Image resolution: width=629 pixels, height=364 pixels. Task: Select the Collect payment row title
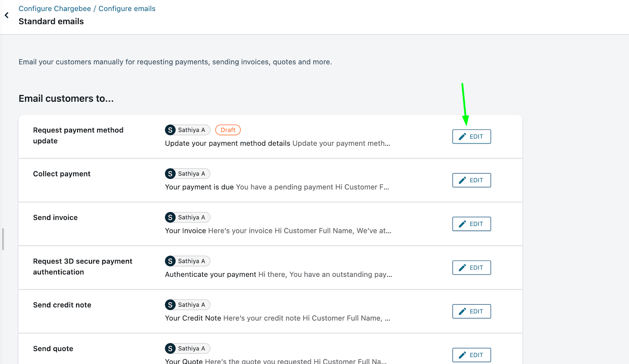pos(62,174)
